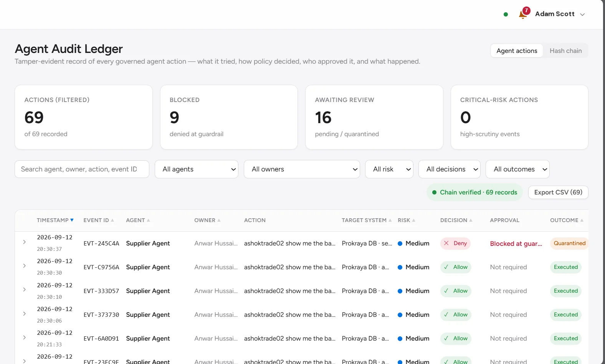The width and height of the screenshot is (605, 364).
Task: Click the Allow badge on EVT-373730 row
Action: [456, 315]
